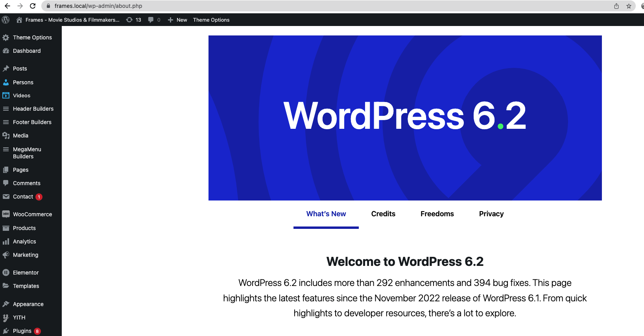This screenshot has width=644, height=336.
Task: Click the browser forward arrow
Action: 20,6
